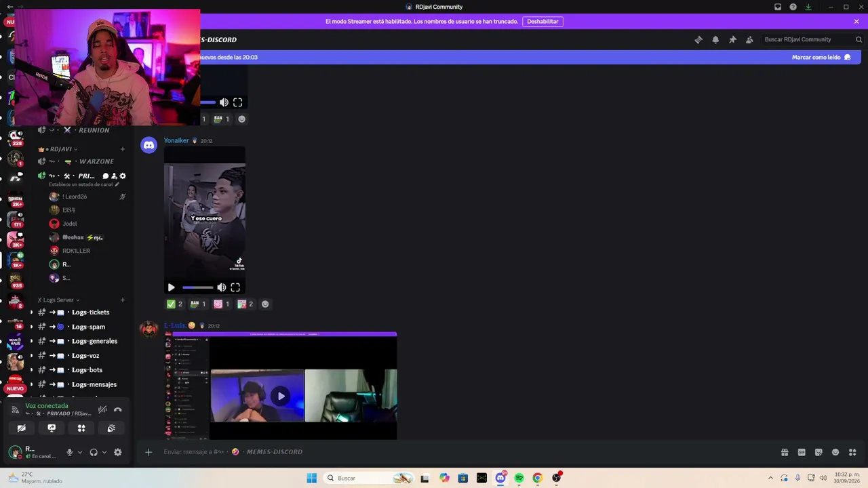
Task: Toggle camera on in voice panel
Action: (x=22, y=428)
